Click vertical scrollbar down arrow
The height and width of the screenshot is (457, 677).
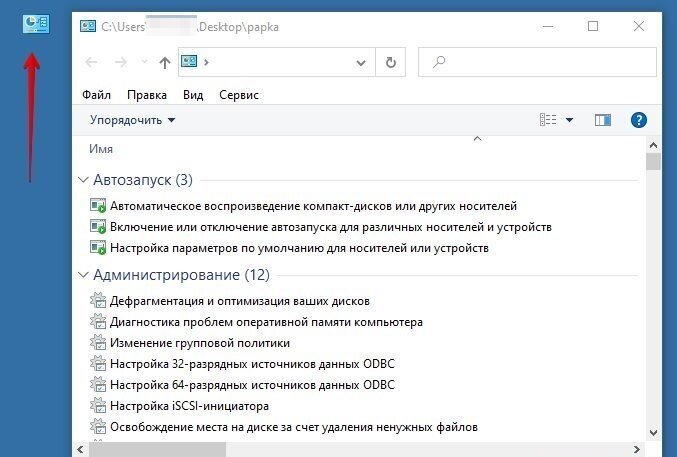[x=653, y=432]
